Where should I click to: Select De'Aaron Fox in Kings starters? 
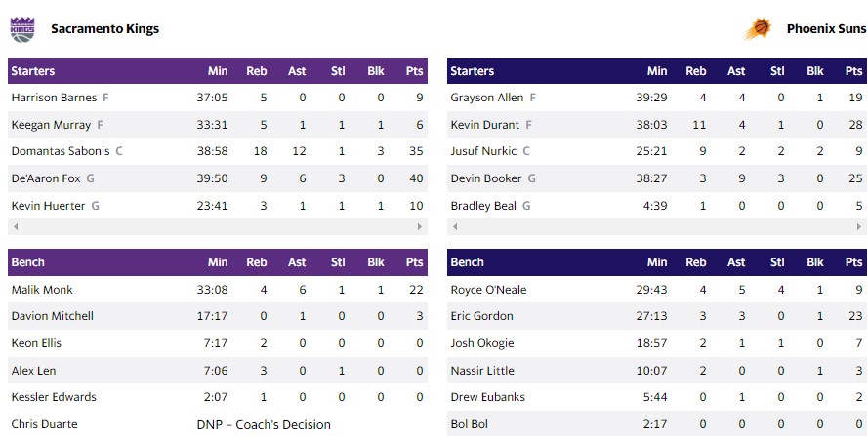click(46, 178)
